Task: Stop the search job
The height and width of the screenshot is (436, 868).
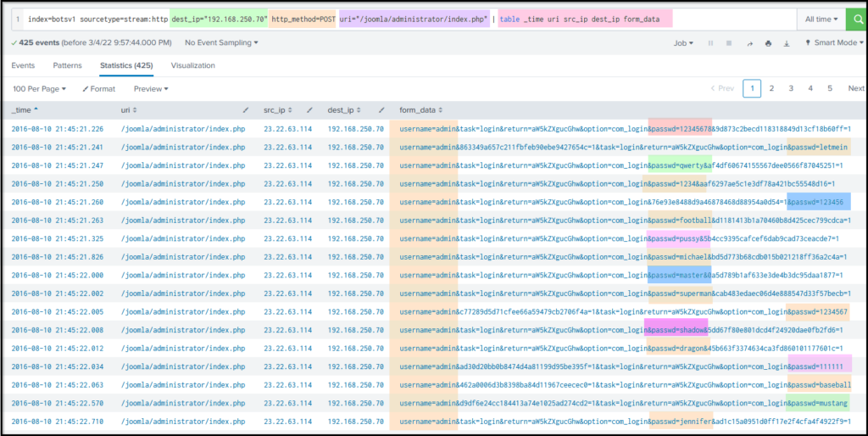Action: pos(729,43)
